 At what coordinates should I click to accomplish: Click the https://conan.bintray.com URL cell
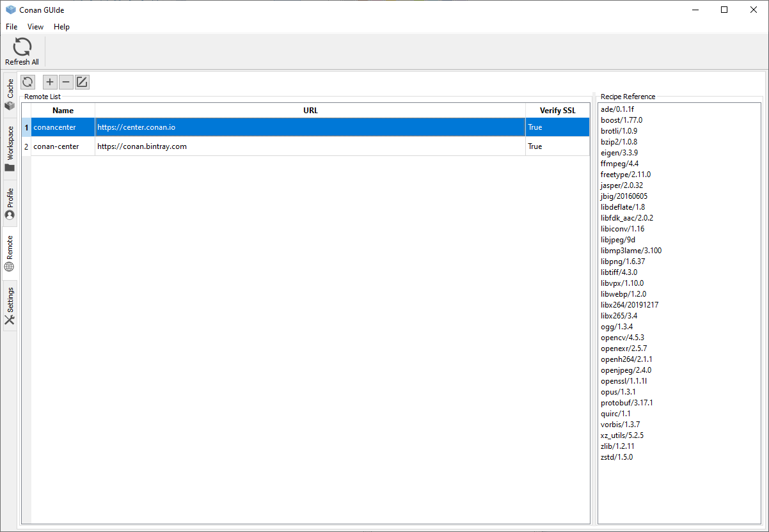[x=142, y=146]
